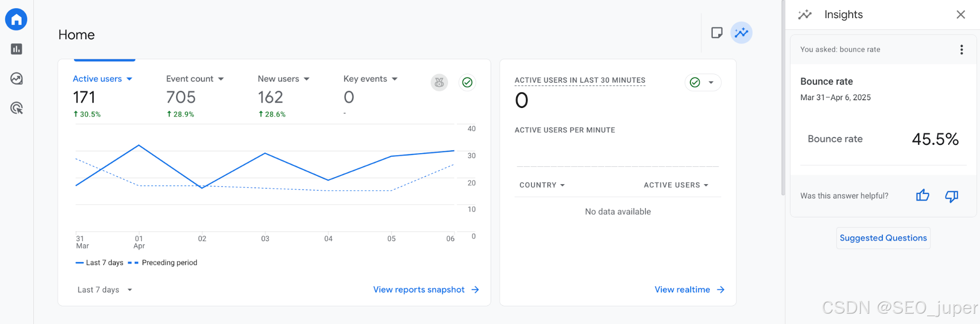This screenshot has width=980, height=324.
Task: Open the Last 7 days date dropdown
Action: click(105, 290)
